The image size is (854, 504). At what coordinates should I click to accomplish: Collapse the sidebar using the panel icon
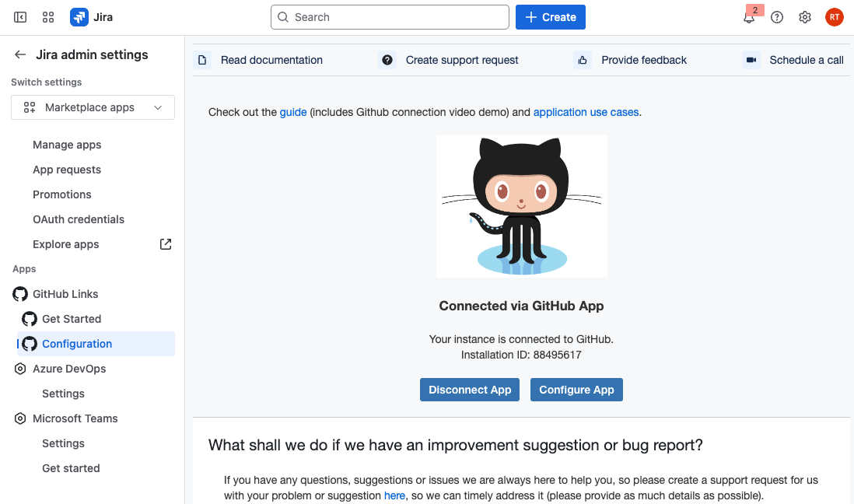(x=20, y=17)
